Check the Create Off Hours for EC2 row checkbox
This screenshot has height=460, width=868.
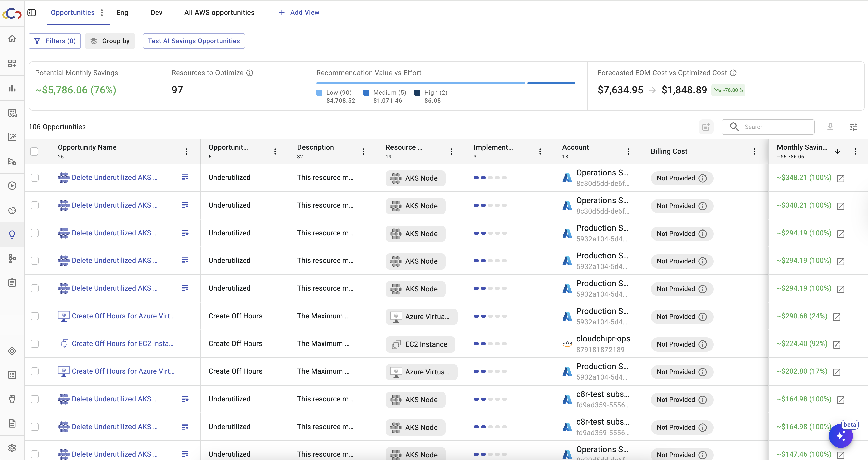(35, 344)
